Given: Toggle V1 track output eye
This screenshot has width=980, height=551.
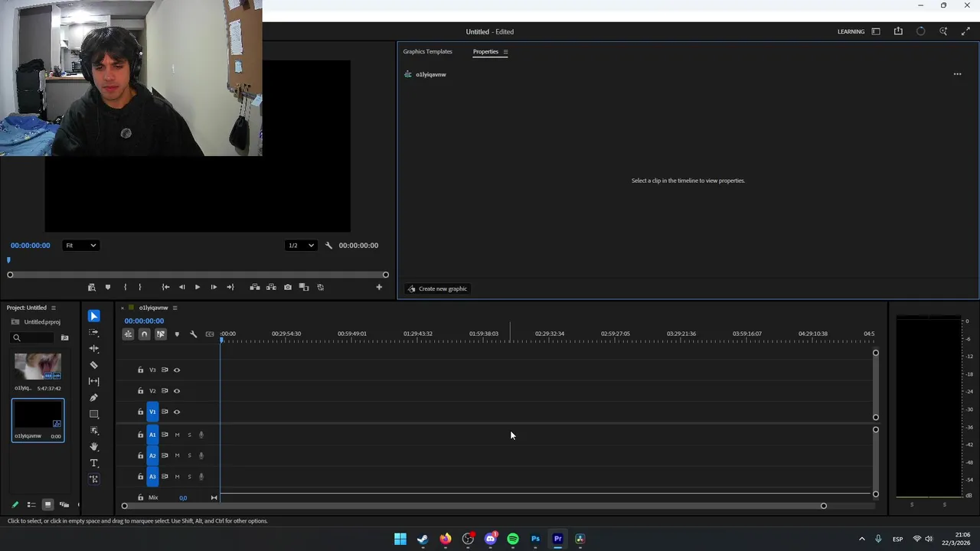Looking at the screenshot, I should tap(177, 412).
